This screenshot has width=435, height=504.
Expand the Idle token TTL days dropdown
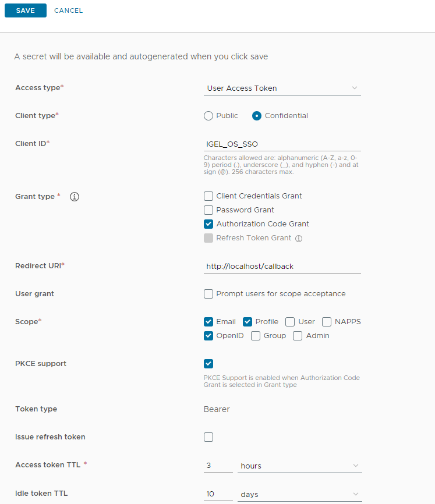pyautogui.click(x=300, y=494)
